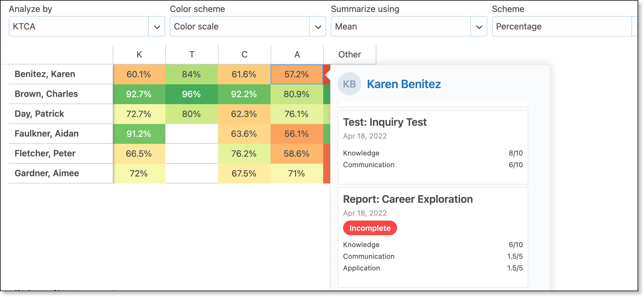Click Peter Fletcher's 58.6% cell
This screenshot has height=297, width=644.
pyautogui.click(x=297, y=154)
